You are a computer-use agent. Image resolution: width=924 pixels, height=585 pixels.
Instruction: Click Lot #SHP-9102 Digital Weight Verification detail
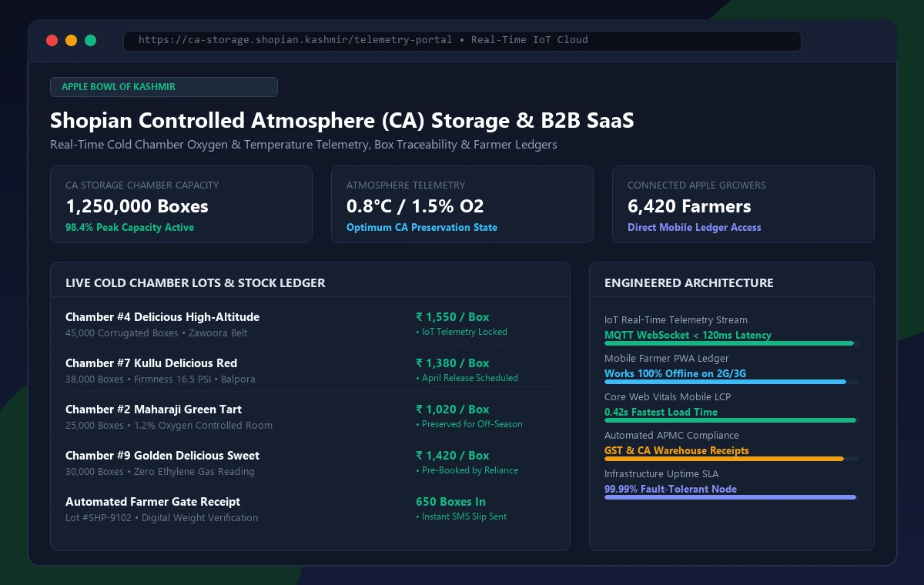tap(162, 518)
